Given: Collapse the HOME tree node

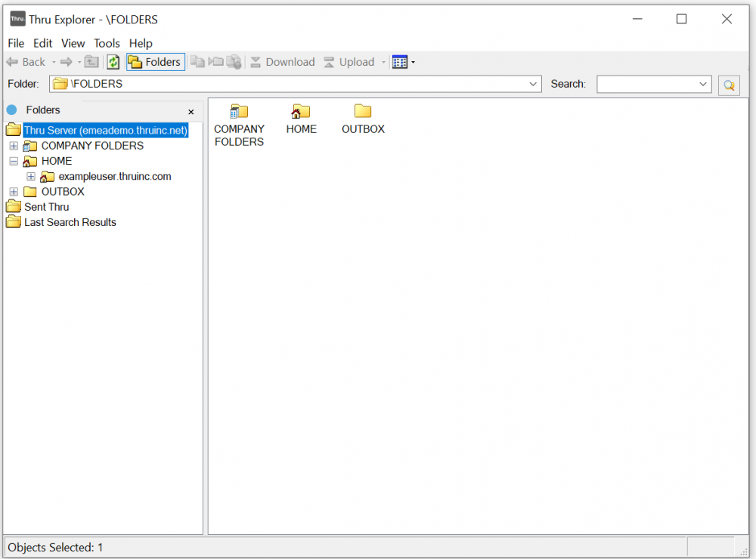Looking at the screenshot, I should (x=14, y=161).
